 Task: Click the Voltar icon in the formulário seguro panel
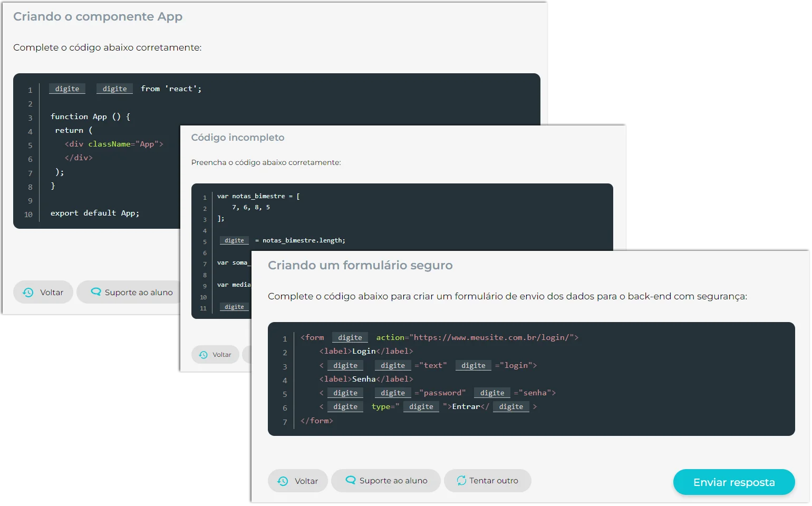point(283,481)
